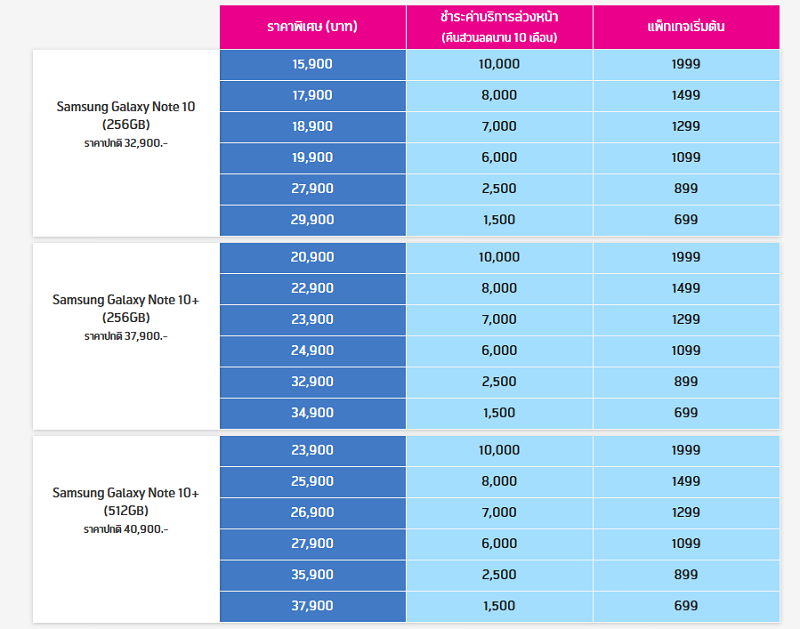Click the 1299 package in the 18,900 row
800x629 pixels.
686,127
